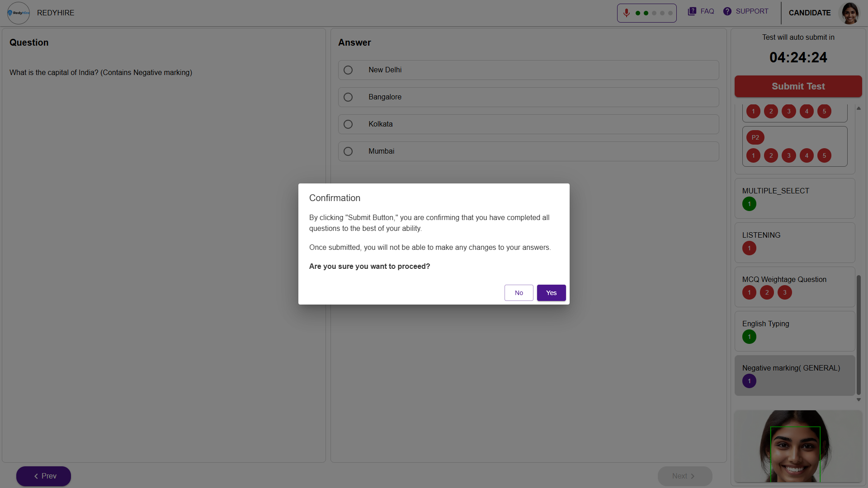Click the MCQ Weightage Question section title
The width and height of the screenshot is (868, 488).
784,279
